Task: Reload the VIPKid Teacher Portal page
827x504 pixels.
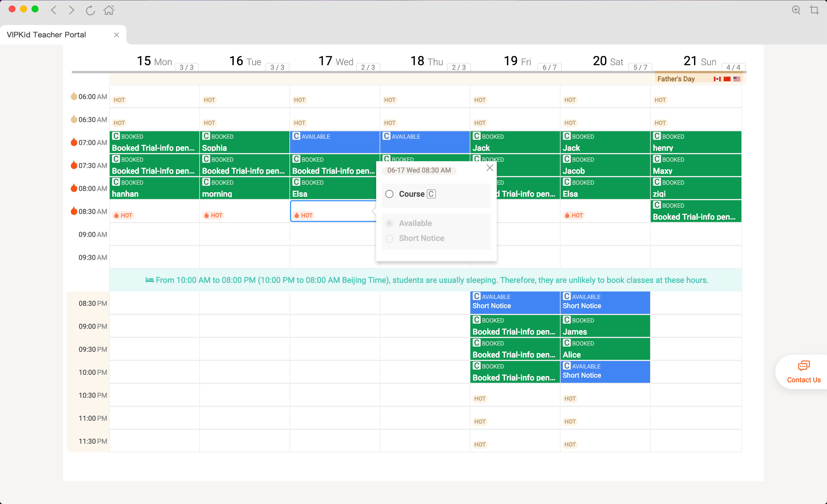Action: 90,10
